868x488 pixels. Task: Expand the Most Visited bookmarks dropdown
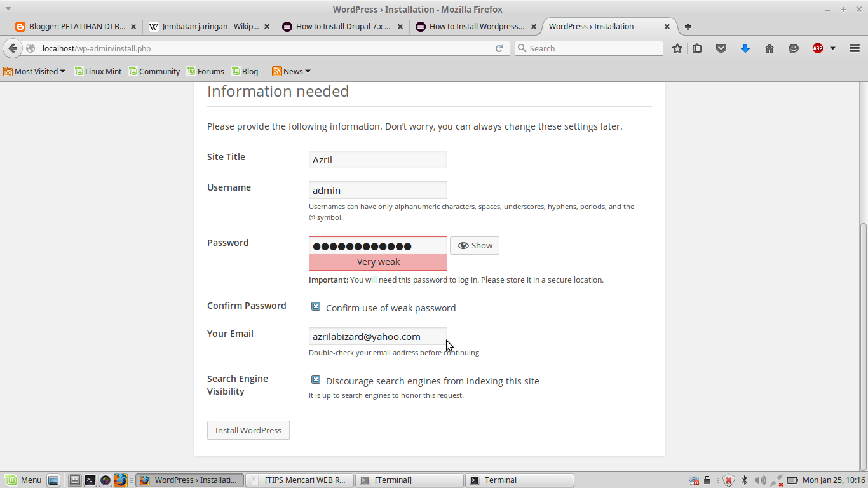pyautogui.click(x=35, y=71)
